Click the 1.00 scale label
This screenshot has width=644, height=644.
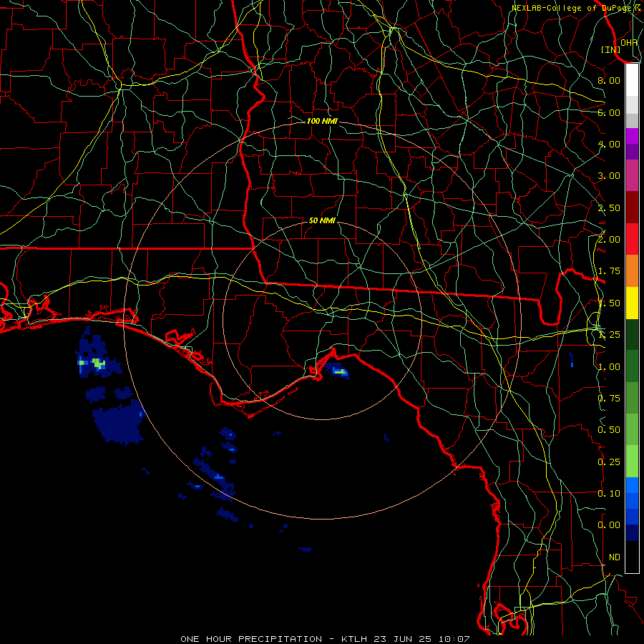click(609, 367)
